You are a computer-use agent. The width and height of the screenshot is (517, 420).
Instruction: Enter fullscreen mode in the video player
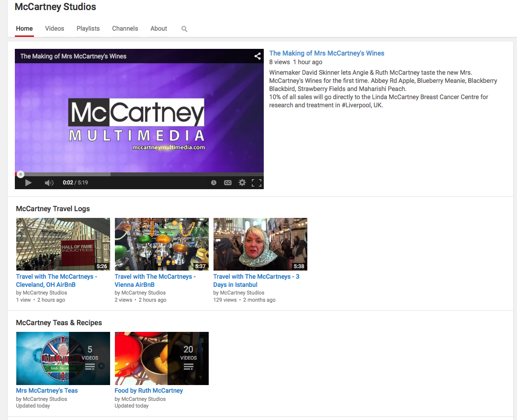click(x=257, y=182)
